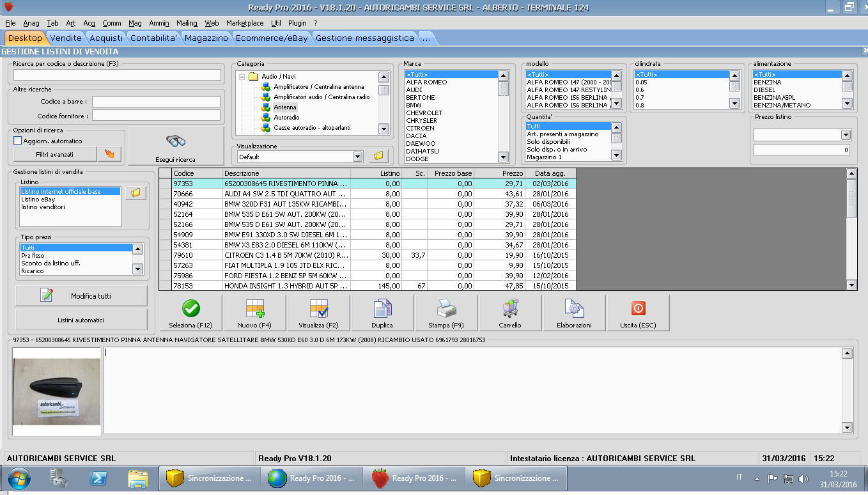Switch to Gestione messaggistica tab
The image size is (868, 495).
coord(365,38)
